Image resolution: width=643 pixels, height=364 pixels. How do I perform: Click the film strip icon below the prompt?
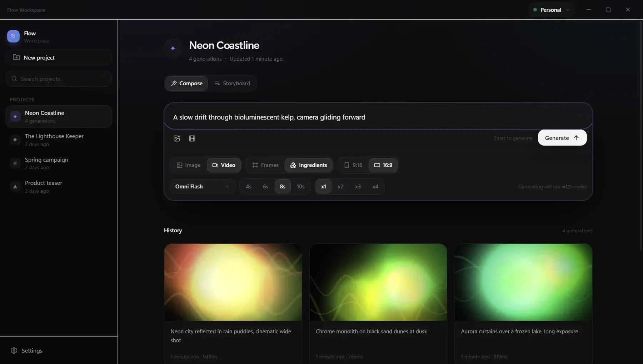pos(192,138)
